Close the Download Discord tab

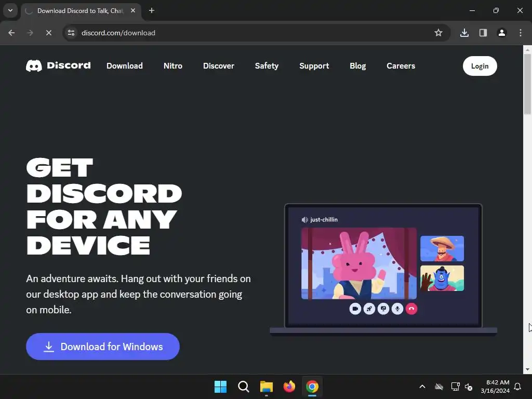133,10
